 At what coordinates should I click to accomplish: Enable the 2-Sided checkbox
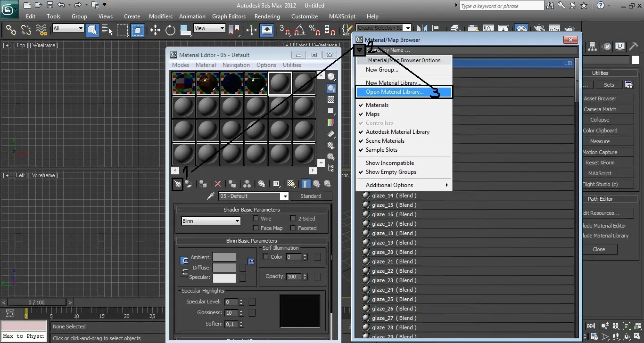point(293,219)
